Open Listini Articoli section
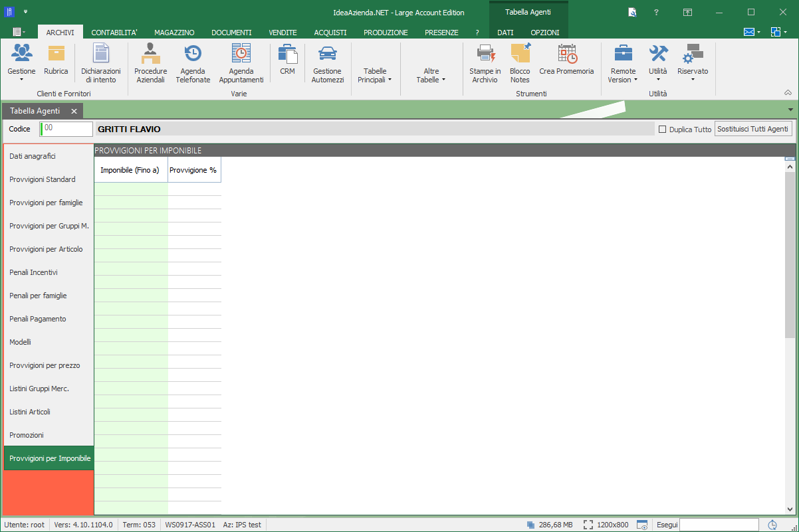Viewport: 799px width, 532px height. click(49, 412)
